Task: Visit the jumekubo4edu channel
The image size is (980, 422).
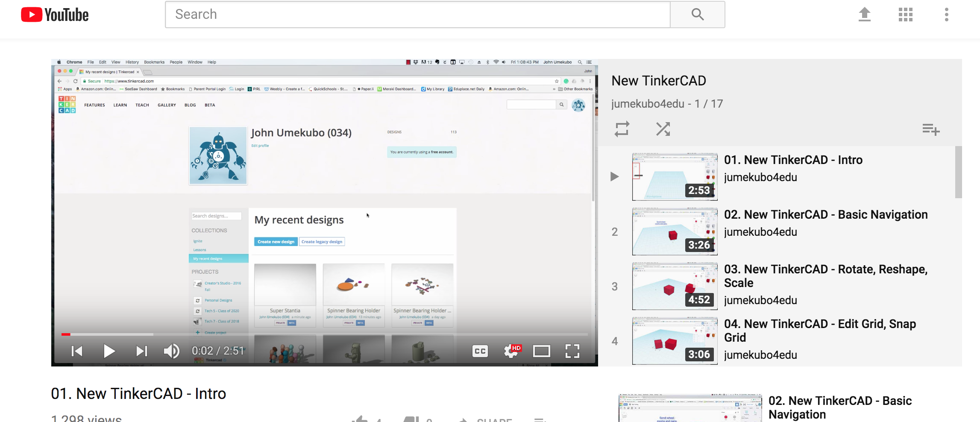Action: 648,103
